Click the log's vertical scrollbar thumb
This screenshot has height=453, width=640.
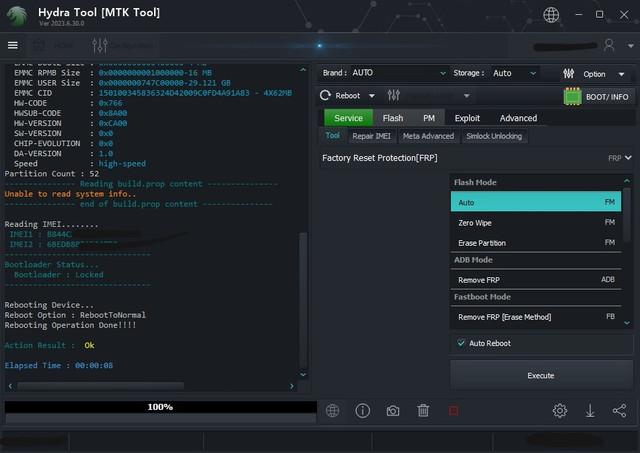click(x=303, y=300)
